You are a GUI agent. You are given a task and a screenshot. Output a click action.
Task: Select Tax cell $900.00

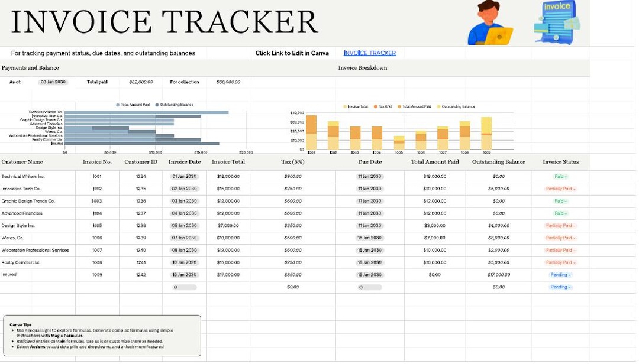coord(293,177)
